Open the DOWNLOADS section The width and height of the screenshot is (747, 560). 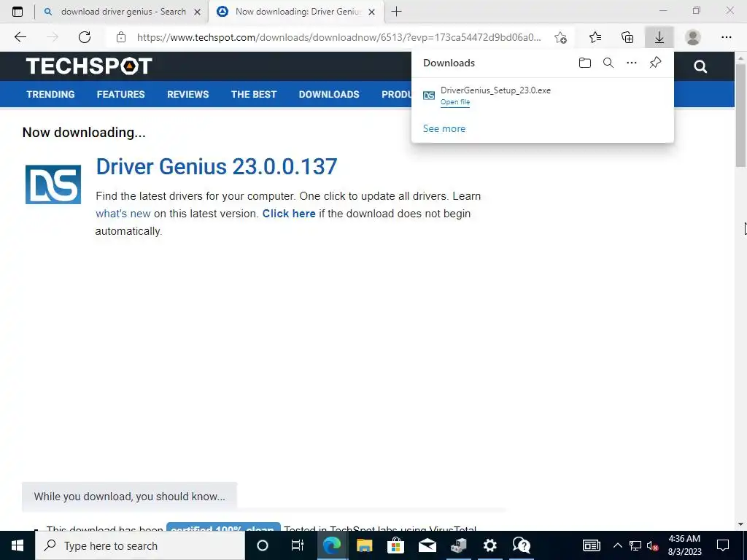[x=329, y=94]
